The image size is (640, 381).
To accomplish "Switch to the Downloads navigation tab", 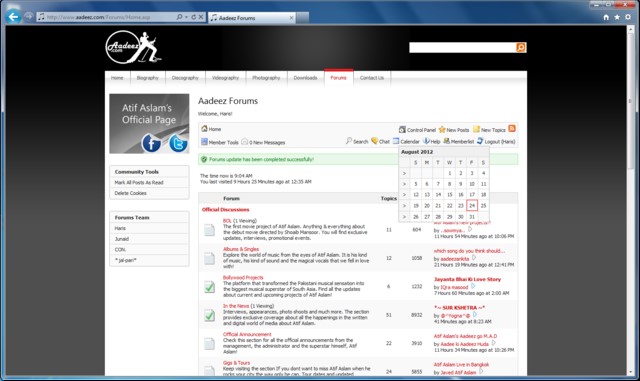I will pos(305,78).
